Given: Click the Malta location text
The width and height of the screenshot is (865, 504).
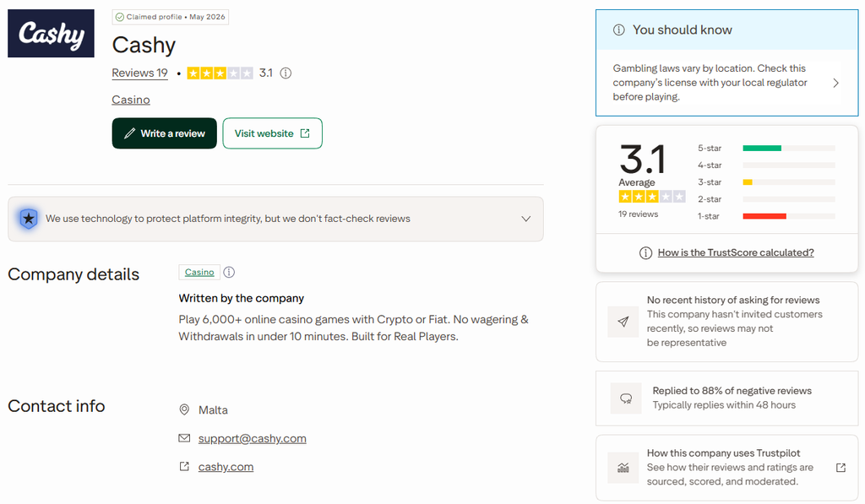Looking at the screenshot, I should coord(213,410).
